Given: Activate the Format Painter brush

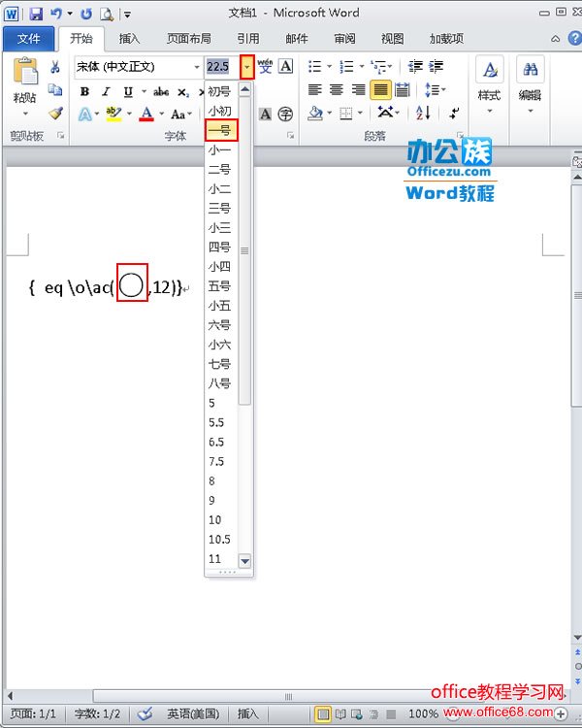Looking at the screenshot, I should tap(55, 113).
